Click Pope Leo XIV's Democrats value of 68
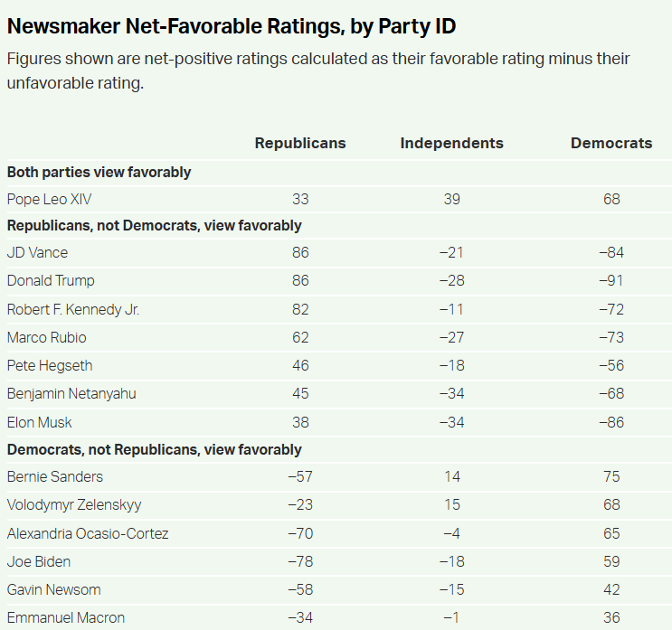Screen dimensions: 672x630 (x=611, y=199)
